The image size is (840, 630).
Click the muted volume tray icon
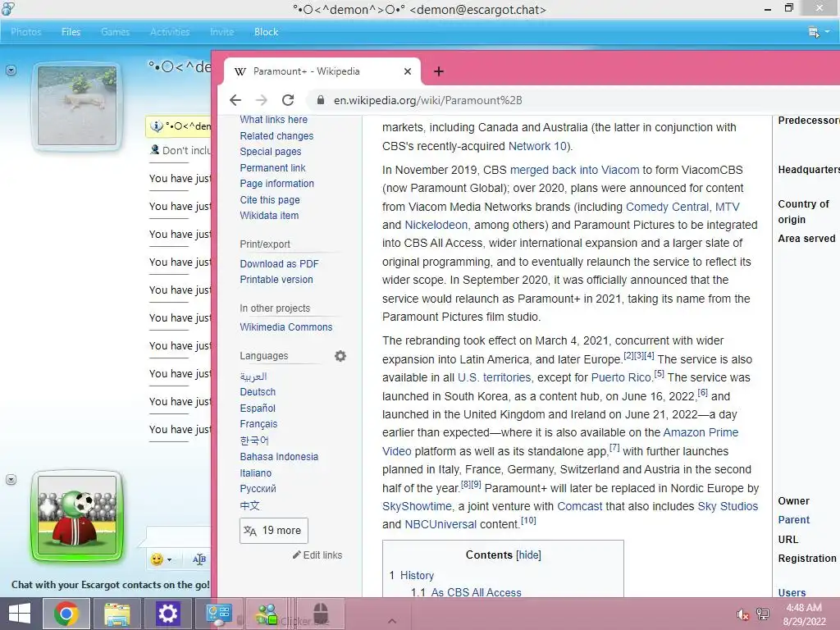(742, 614)
